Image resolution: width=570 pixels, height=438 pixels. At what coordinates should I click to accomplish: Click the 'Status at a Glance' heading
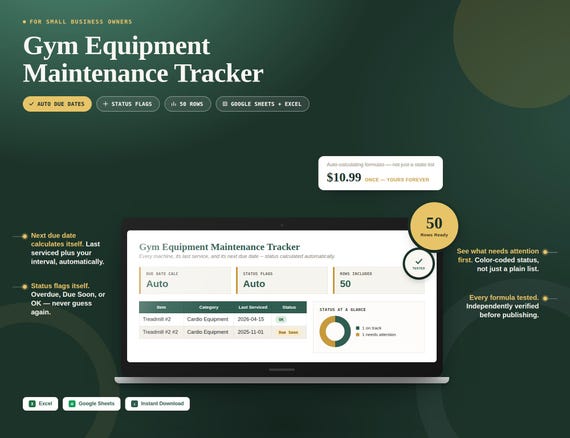click(x=342, y=310)
